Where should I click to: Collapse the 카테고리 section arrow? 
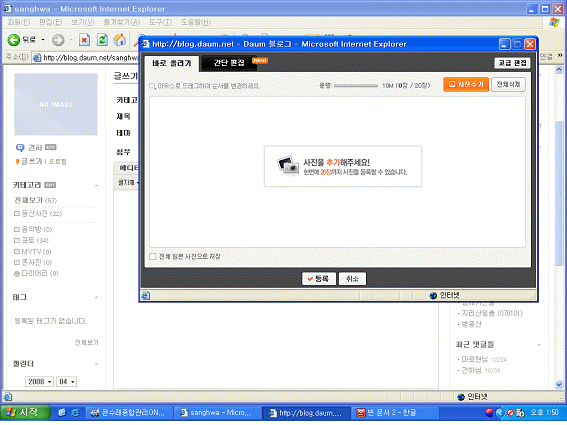click(96, 186)
